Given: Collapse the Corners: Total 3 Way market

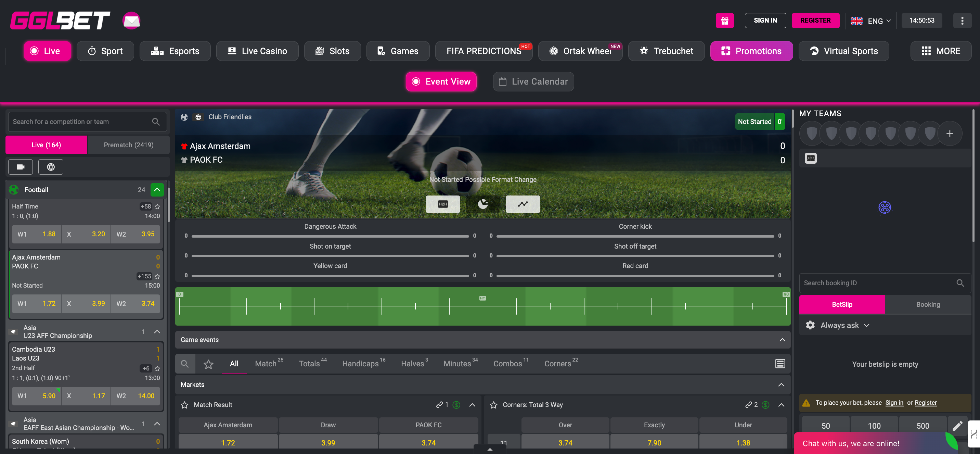Looking at the screenshot, I should (x=781, y=405).
